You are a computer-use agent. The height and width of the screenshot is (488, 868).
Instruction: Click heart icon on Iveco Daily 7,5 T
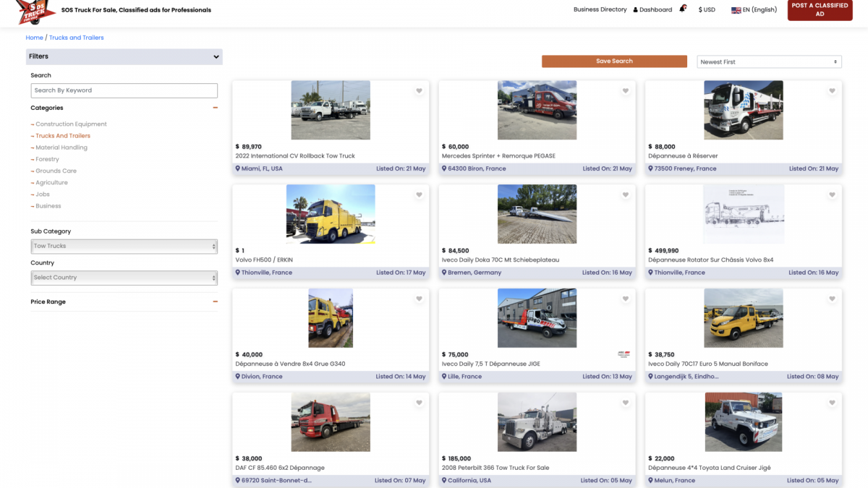(626, 299)
